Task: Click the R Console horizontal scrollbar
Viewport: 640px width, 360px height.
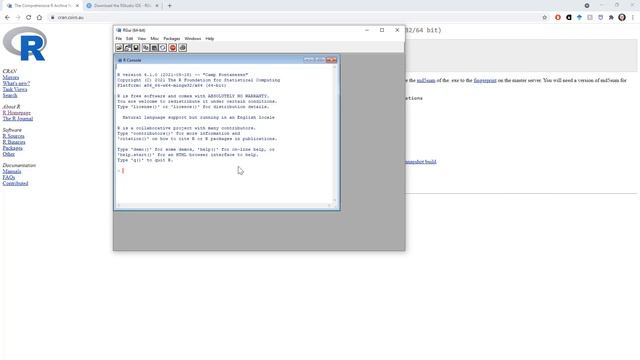Action: (224, 205)
